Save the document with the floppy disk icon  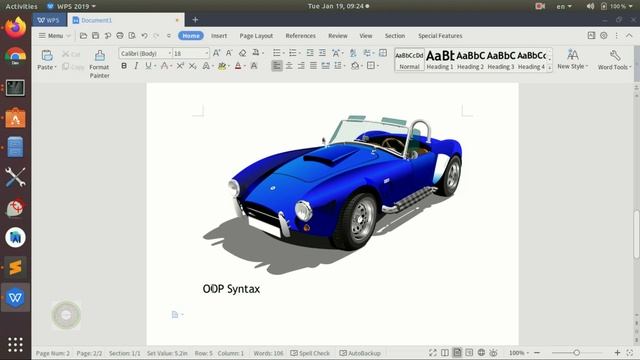point(96,36)
